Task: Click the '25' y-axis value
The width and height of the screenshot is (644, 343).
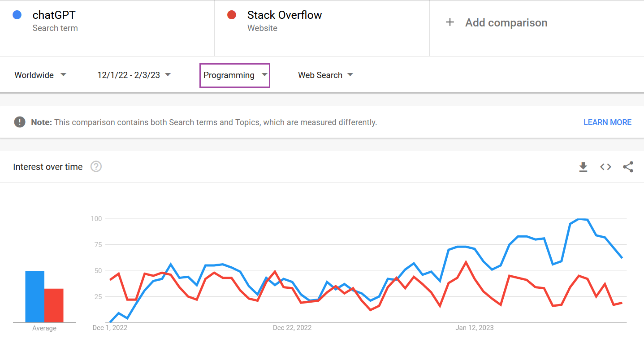Action: 99,297
